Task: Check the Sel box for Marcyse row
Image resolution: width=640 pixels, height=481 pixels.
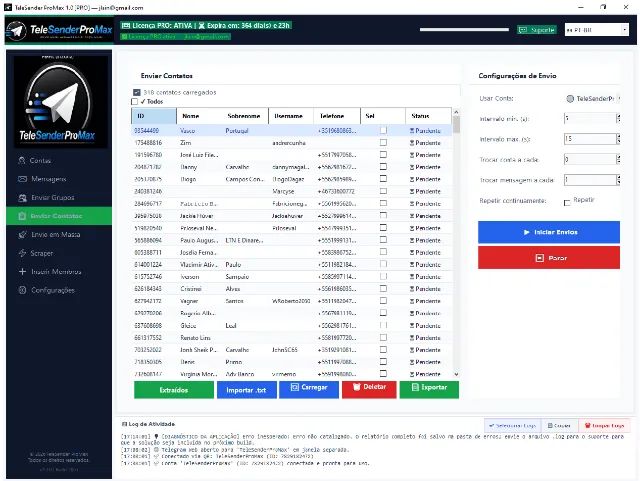Action: 383,191
